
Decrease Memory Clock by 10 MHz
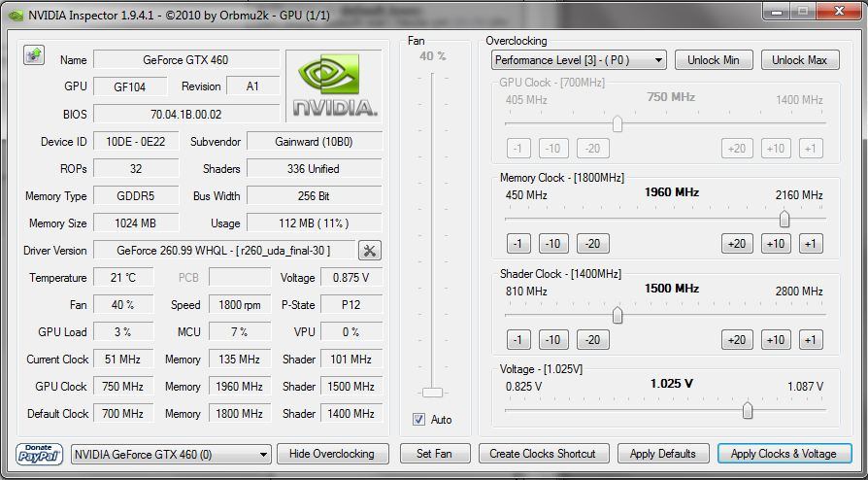click(x=553, y=244)
